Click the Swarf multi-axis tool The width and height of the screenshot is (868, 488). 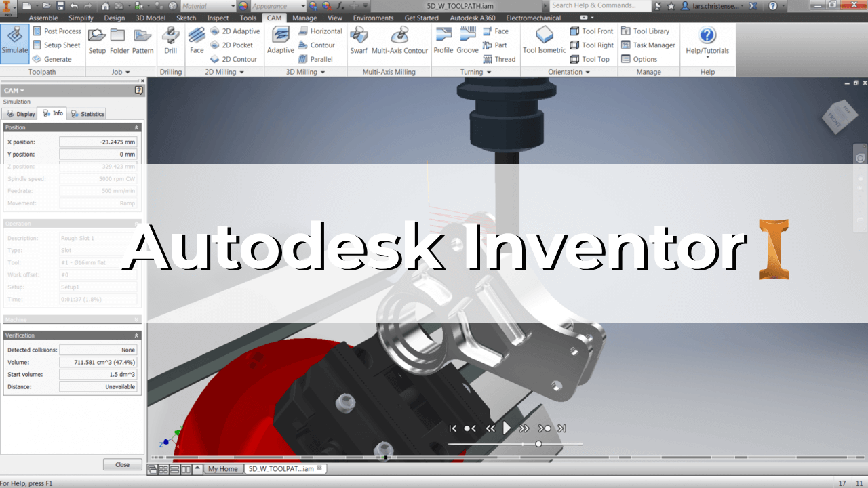[359, 42]
